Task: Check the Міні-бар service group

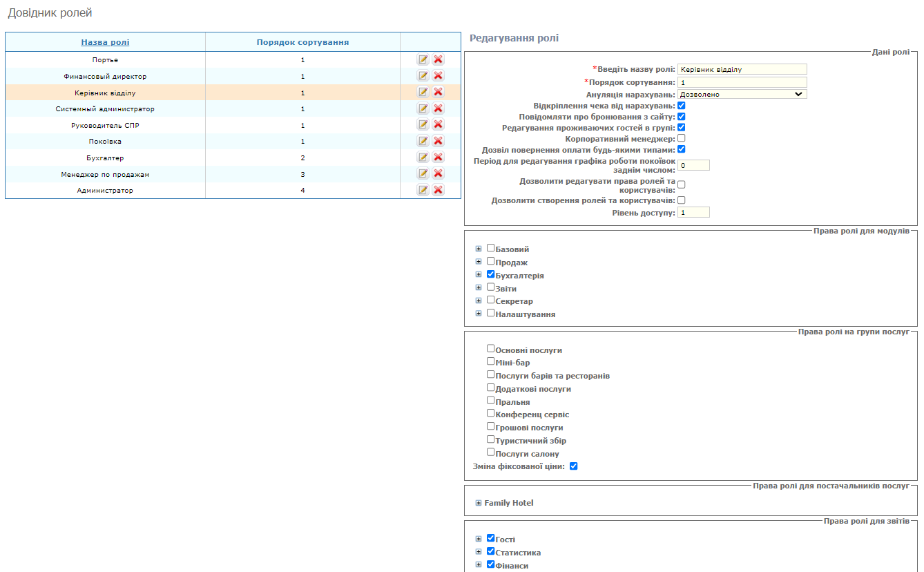Action: [491, 361]
